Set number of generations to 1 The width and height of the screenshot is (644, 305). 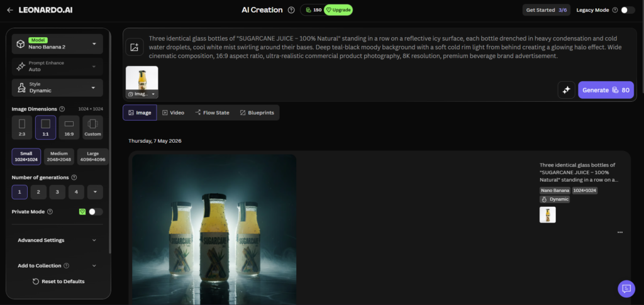[19, 192]
